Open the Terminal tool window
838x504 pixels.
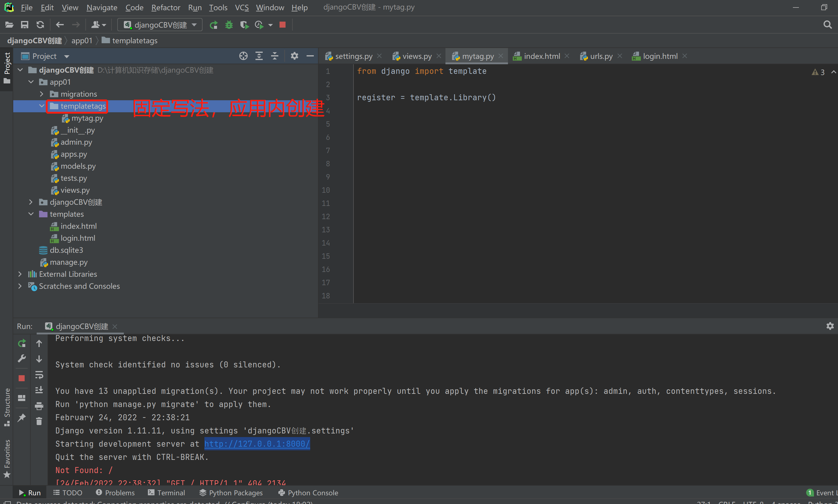(166, 493)
